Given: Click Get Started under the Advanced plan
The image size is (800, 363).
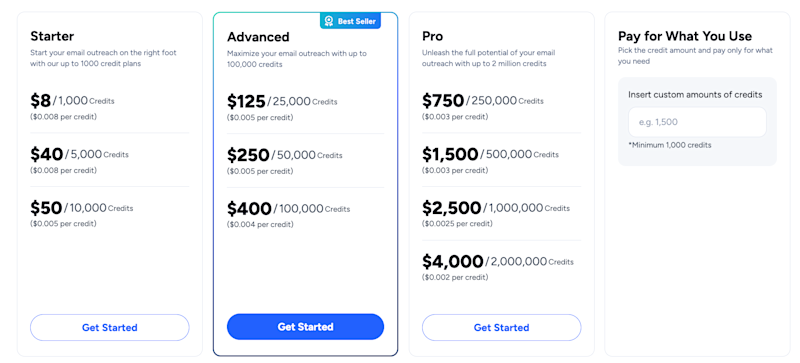Looking at the screenshot, I should pos(306,327).
